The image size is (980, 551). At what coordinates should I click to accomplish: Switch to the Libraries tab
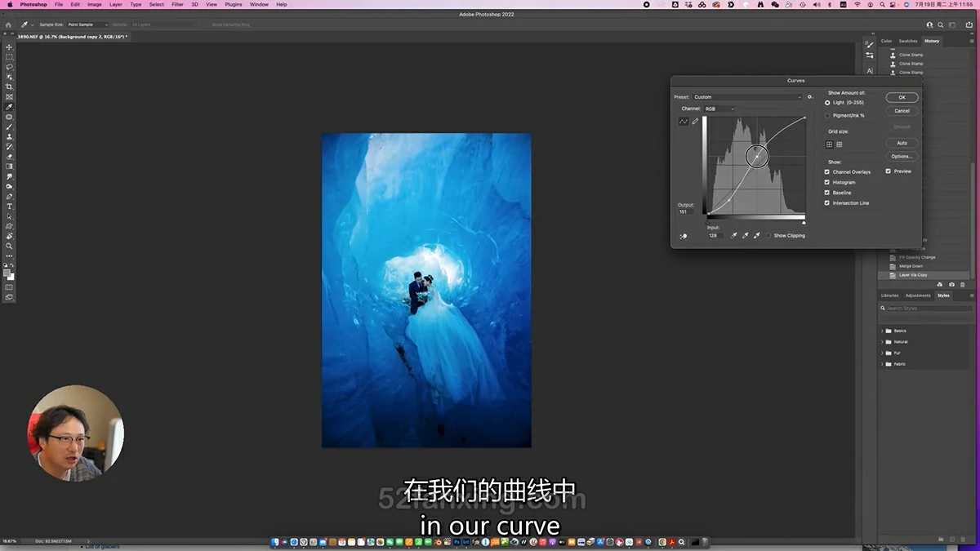point(889,295)
